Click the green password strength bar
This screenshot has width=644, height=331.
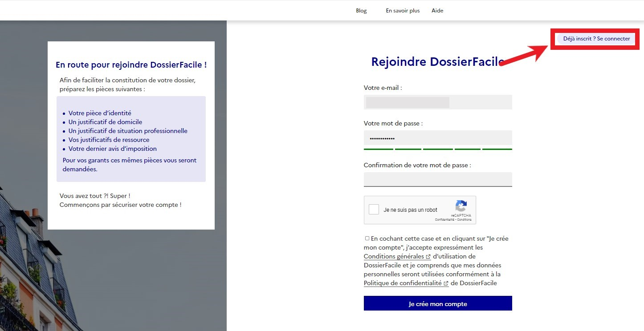(438, 149)
